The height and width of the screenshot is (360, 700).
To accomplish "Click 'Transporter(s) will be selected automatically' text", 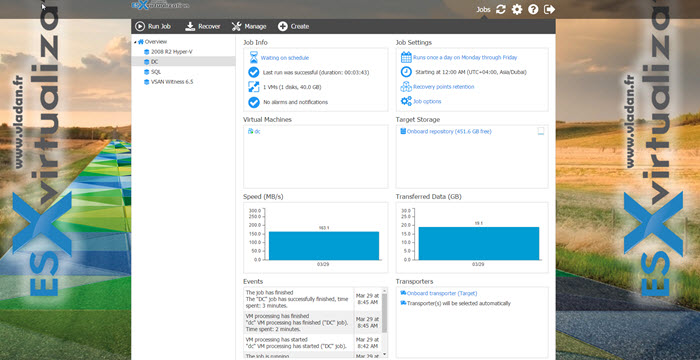I will point(458,303).
